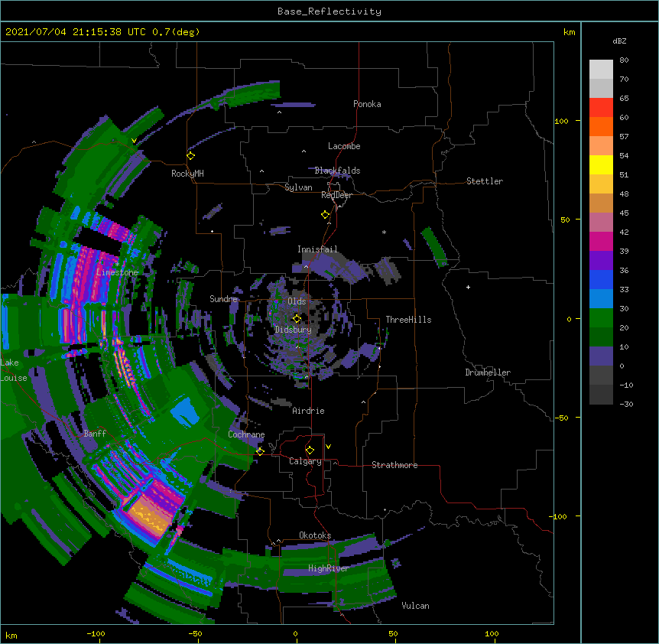The height and width of the screenshot is (644, 659).
Task: Select the Stettler town label
Action: (x=485, y=181)
